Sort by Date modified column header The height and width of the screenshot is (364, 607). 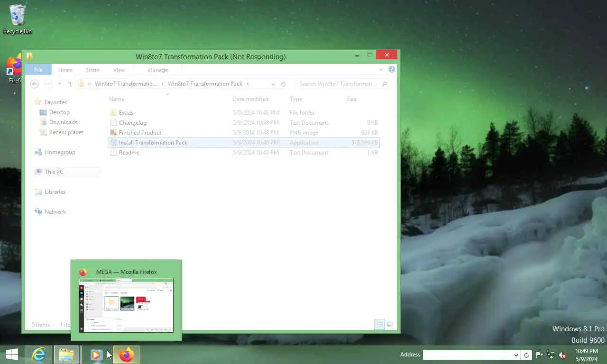[250, 99]
